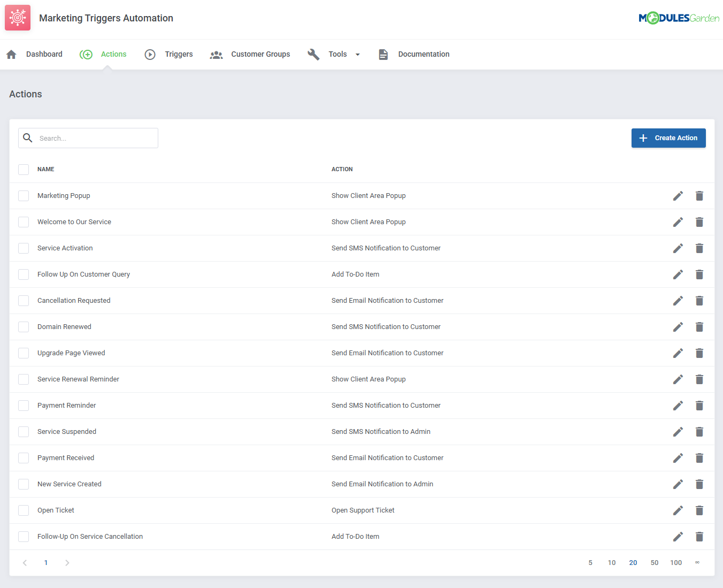The width and height of the screenshot is (723, 588).
Task: Open the Follow Up On Customer Query action
Action: click(x=83, y=274)
